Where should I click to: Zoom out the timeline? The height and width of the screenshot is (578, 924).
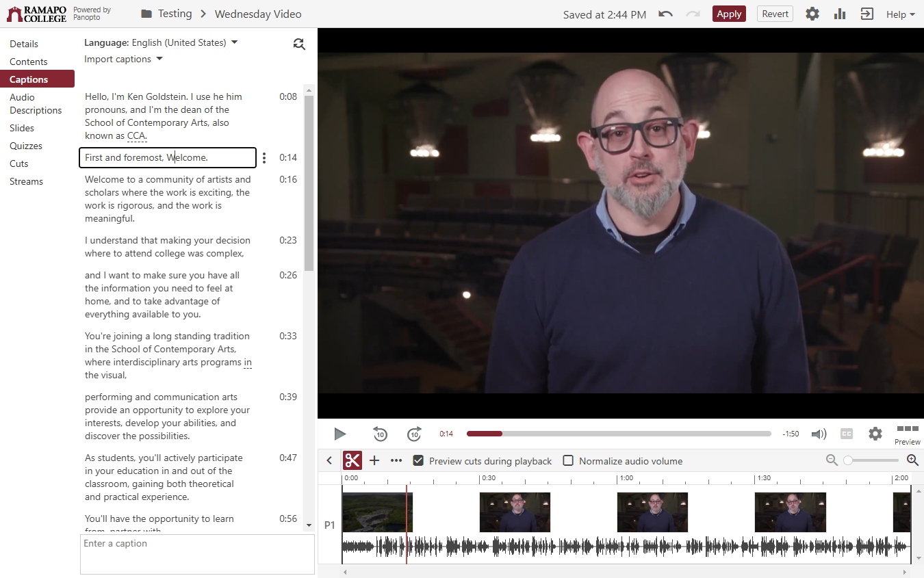click(x=832, y=460)
